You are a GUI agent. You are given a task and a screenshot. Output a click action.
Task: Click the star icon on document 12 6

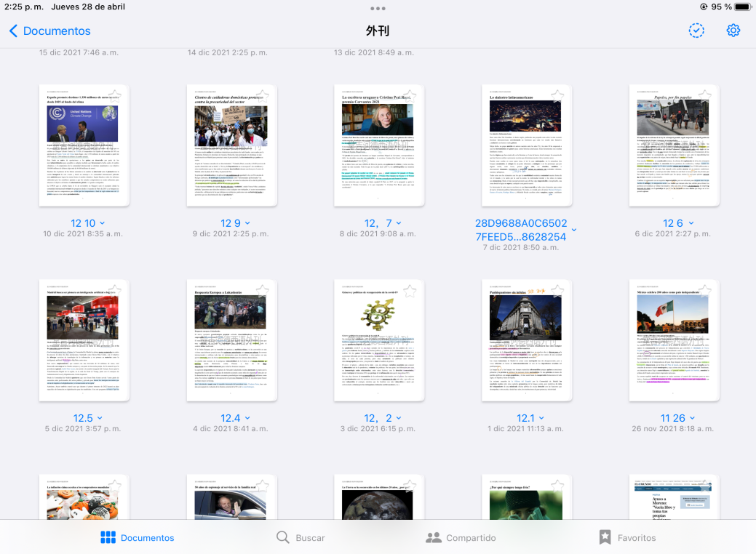pyautogui.click(x=704, y=96)
